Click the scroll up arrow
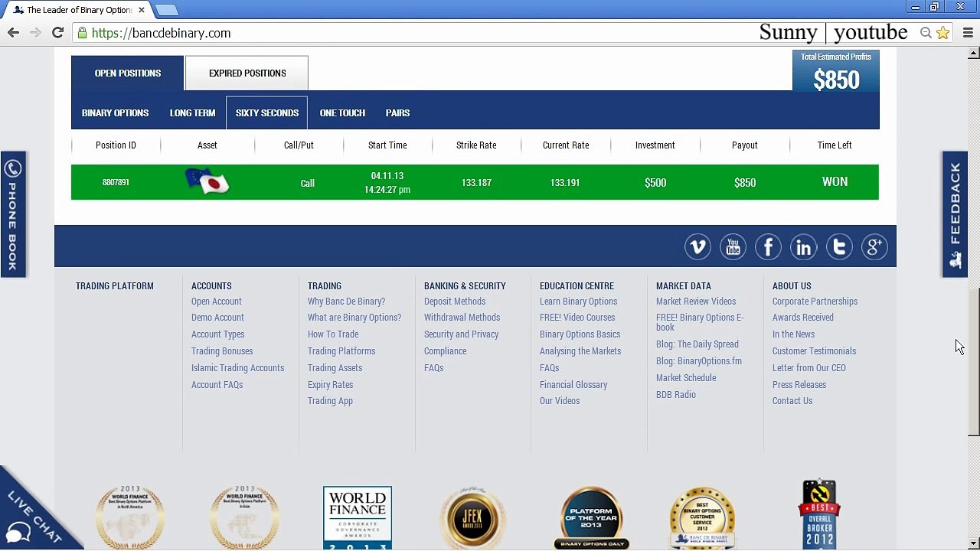The width and height of the screenshot is (980, 551). click(x=973, y=53)
